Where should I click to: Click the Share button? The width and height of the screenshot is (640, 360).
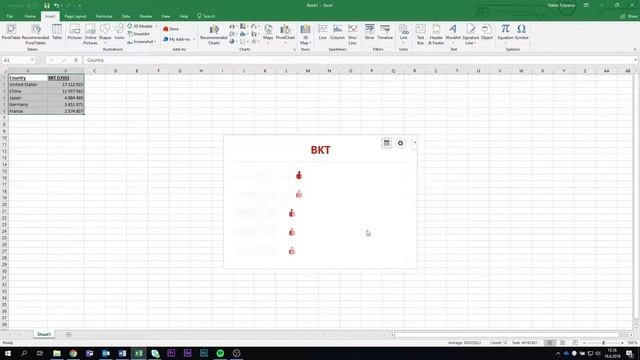coord(629,16)
